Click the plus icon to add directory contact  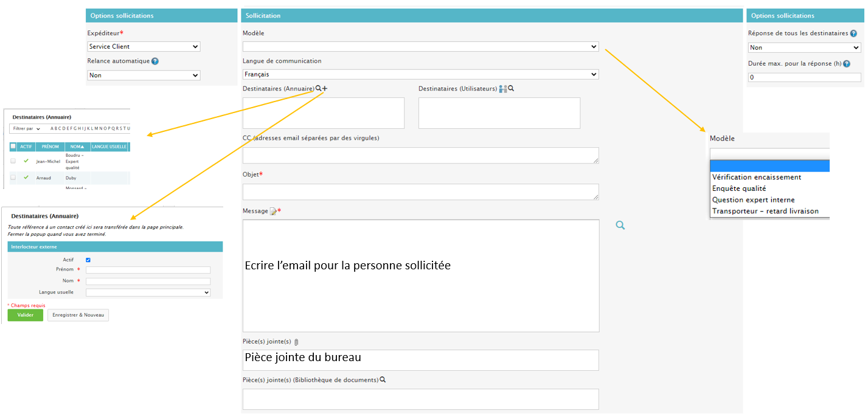point(325,89)
